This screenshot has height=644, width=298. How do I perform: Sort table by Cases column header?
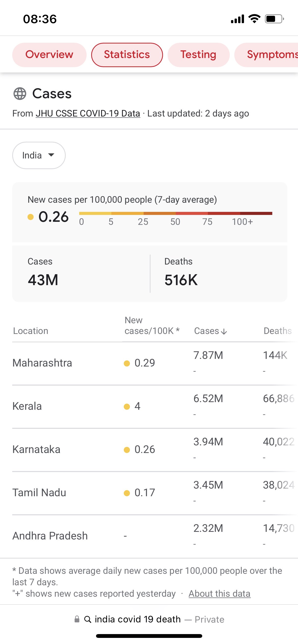pyautogui.click(x=207, y=331)
